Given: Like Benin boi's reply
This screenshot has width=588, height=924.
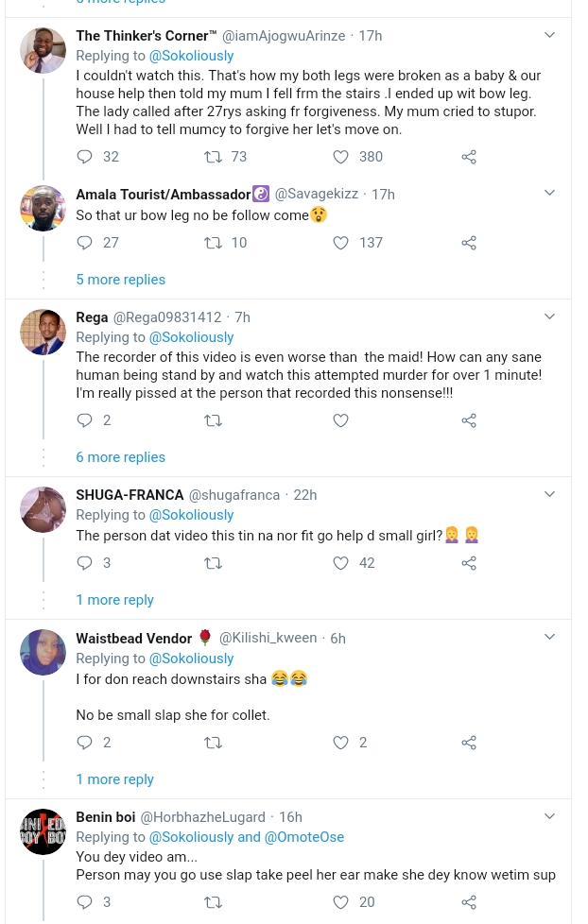Looking at the screenshot, I should (x=340, y=902).
